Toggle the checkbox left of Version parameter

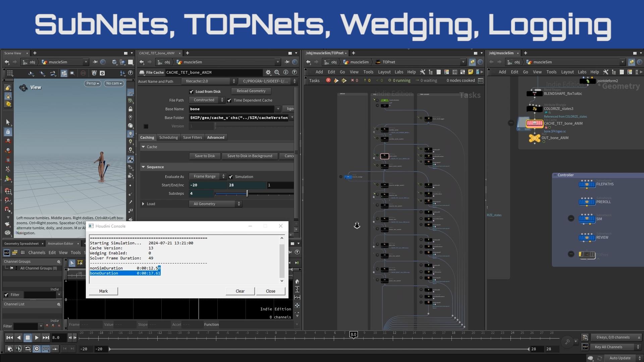point(146,126)
